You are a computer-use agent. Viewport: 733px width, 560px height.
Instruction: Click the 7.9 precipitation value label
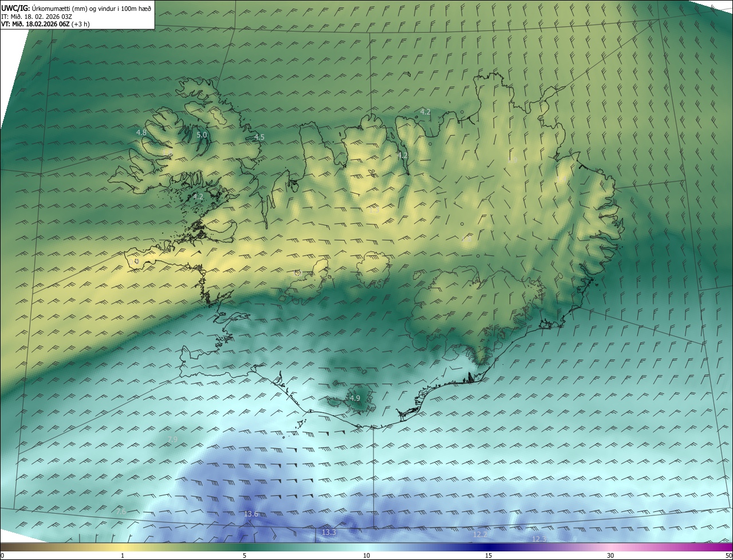point(172,439)
